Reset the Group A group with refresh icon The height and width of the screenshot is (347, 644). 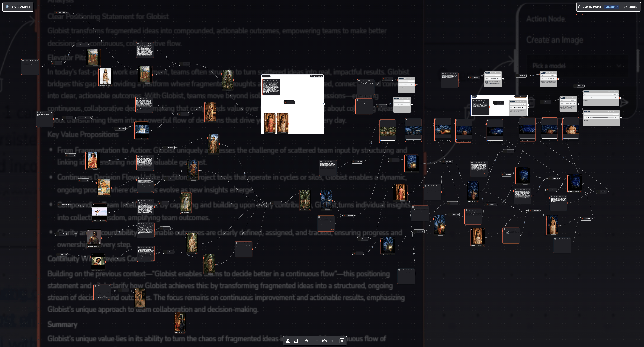[518, 96]
